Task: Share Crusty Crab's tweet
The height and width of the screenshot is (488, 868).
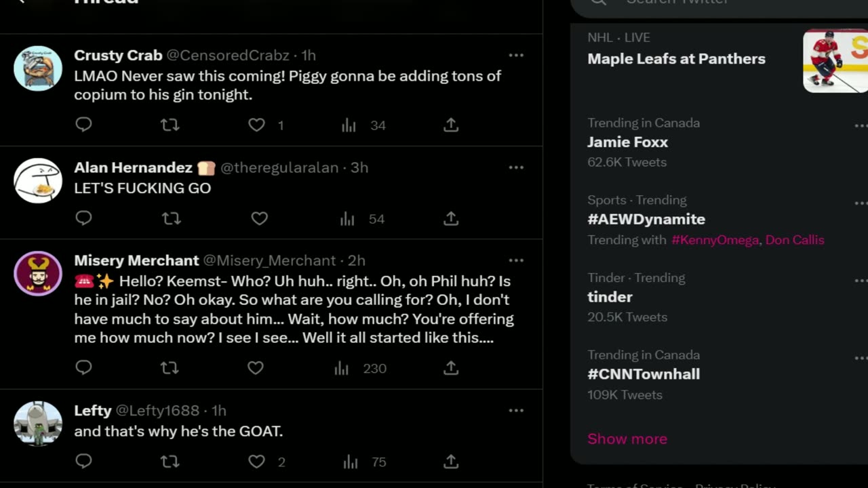Action: (451, 125)
